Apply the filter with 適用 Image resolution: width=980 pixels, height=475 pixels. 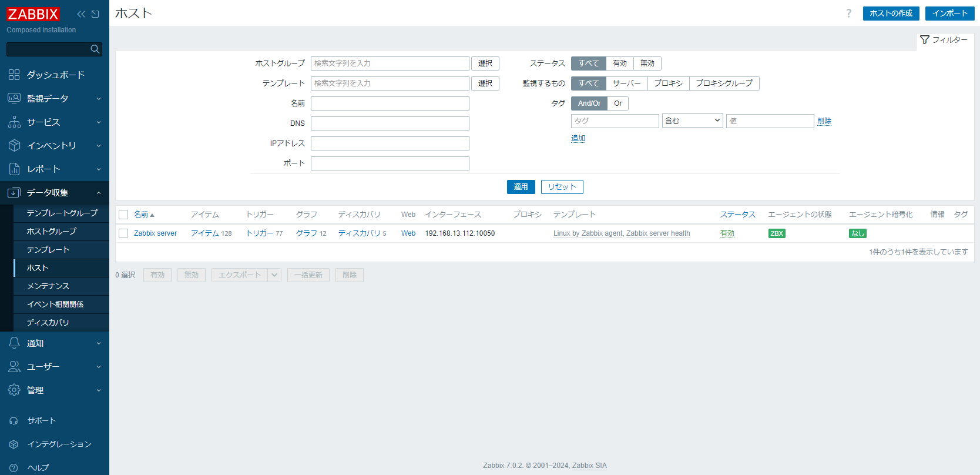[521, 187]
